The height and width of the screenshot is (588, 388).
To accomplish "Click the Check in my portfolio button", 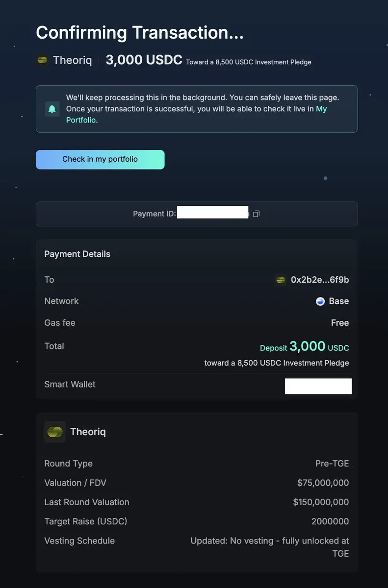I will tap(100, 159).
